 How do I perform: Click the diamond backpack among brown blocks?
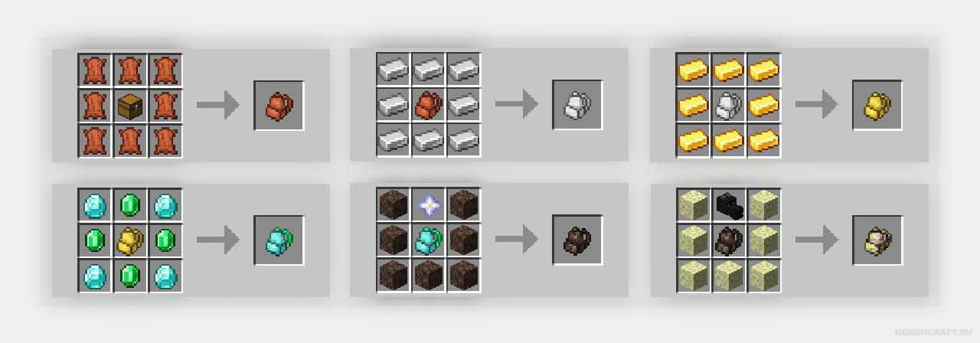(x=429, y=240)
